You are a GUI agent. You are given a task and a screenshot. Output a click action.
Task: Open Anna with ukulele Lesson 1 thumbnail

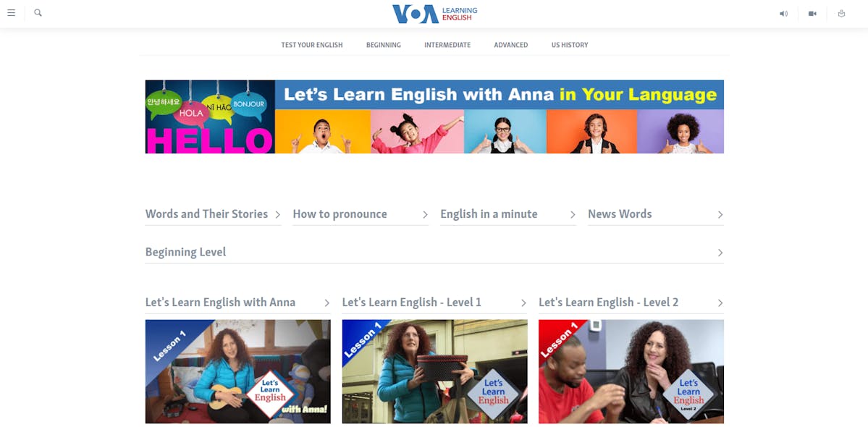point(238,372)
